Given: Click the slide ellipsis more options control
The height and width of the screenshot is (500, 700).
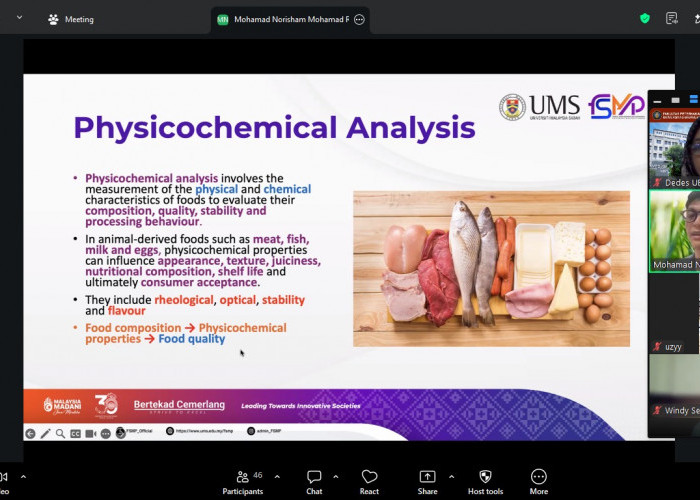Looking at the screenshot, I should click(x=105, y=433).
